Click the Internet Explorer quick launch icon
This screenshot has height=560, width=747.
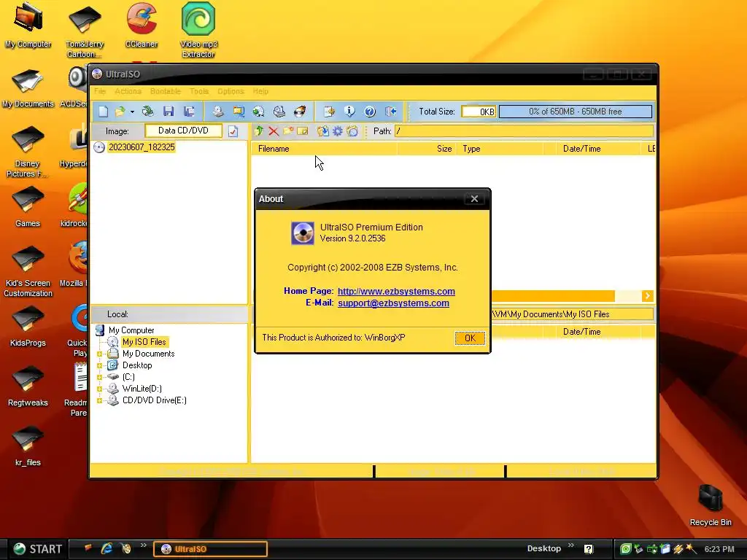tap(107, 548)
